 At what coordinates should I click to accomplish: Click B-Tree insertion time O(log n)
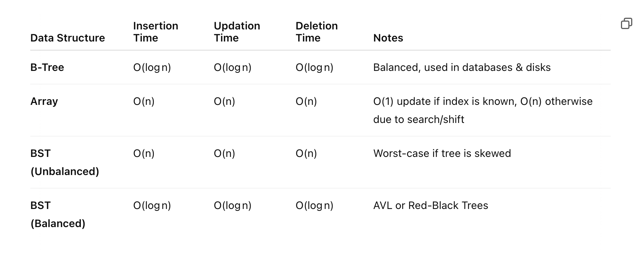tap(152, 67)
